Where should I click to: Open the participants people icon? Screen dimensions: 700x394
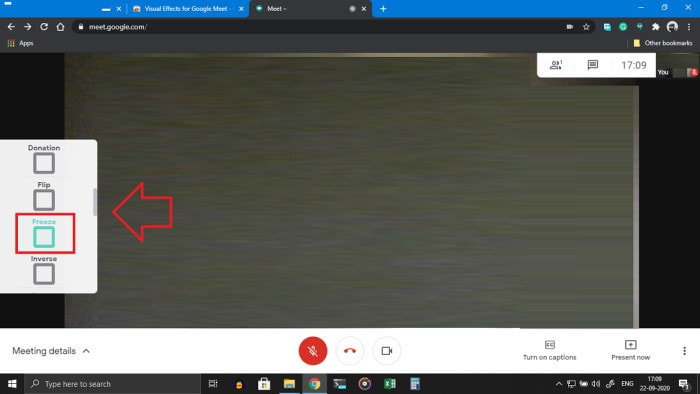point(556,65)
